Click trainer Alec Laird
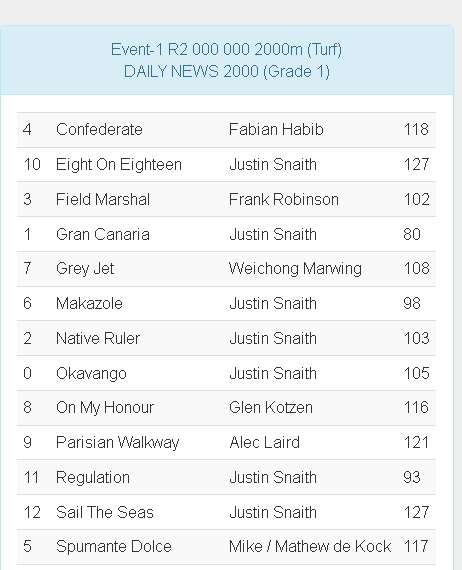Screen dimensions: 462x570 (x=265, y=443)
